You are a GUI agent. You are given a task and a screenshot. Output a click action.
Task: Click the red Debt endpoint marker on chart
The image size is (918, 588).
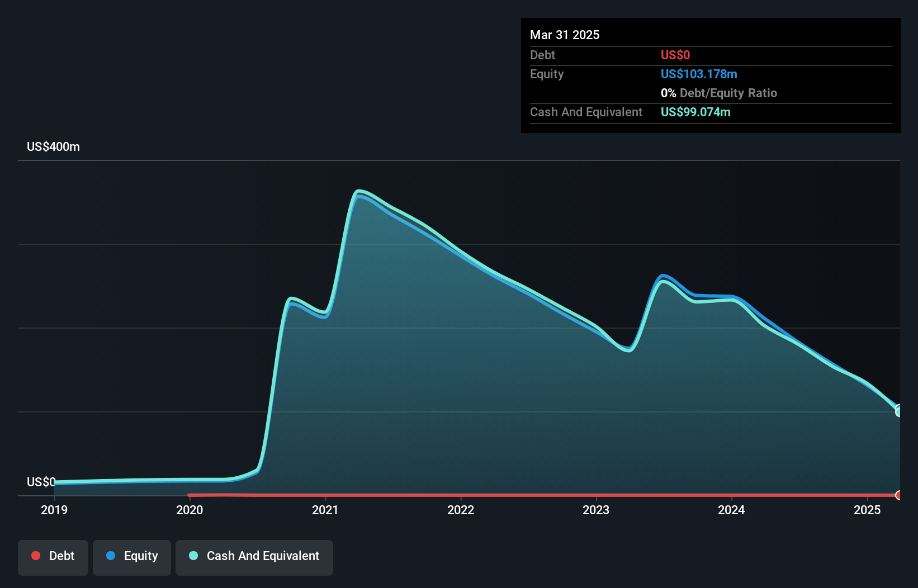click(899, 495)
